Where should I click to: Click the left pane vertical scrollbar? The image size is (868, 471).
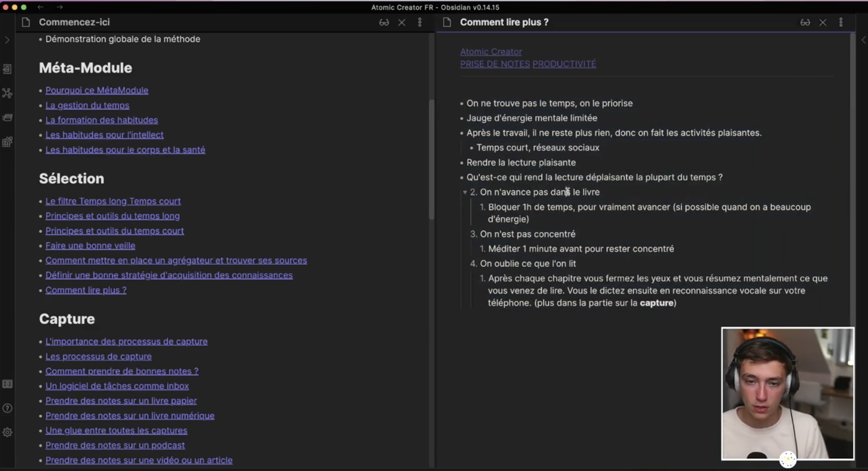432,159
